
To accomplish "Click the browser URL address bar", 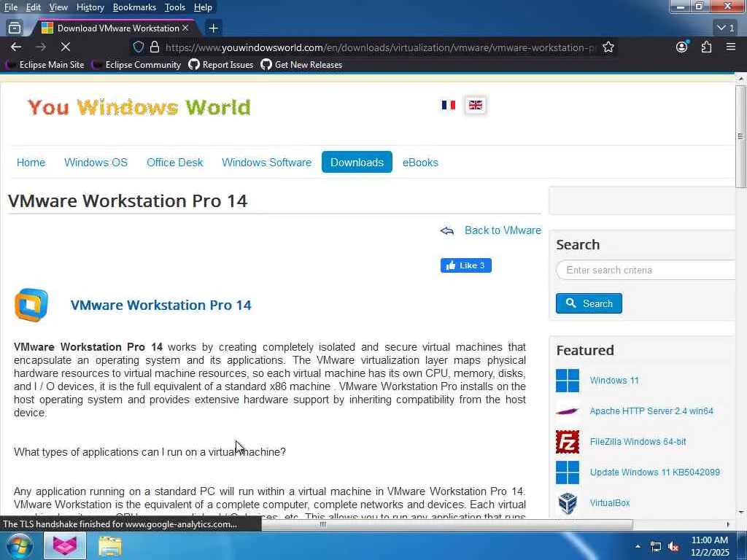I will coord(379,47).
